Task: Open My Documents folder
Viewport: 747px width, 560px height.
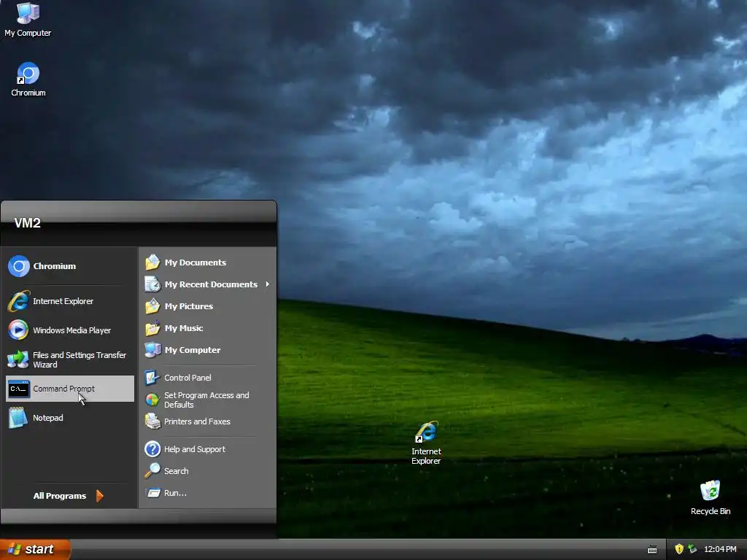Action: coord(207,262)
